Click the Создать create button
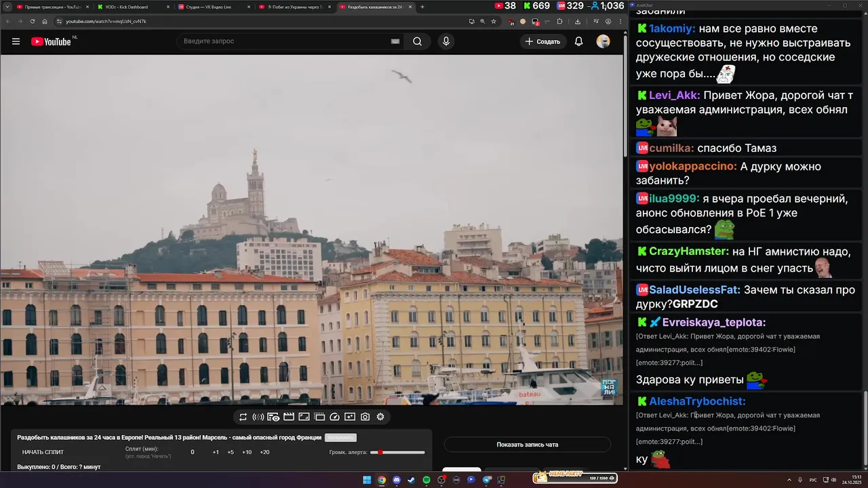The height and width of the screenshot is (488, 868). (542, 41)
